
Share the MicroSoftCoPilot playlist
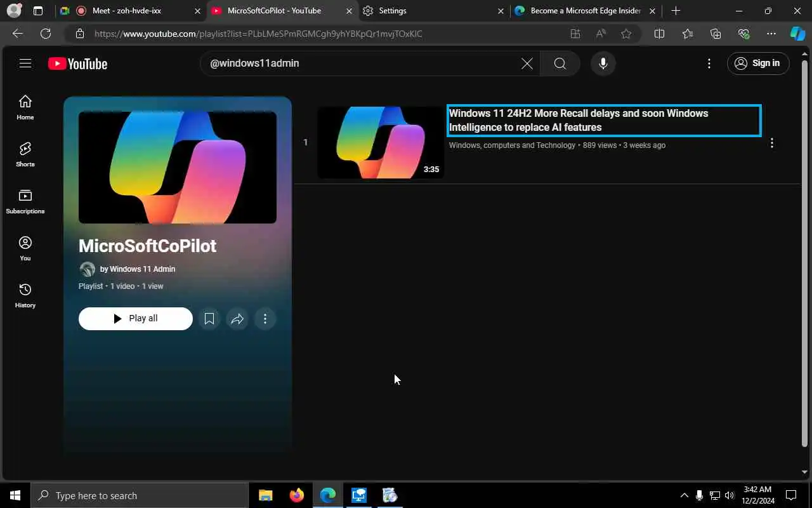pyautogui.click(x=237, y=319)
